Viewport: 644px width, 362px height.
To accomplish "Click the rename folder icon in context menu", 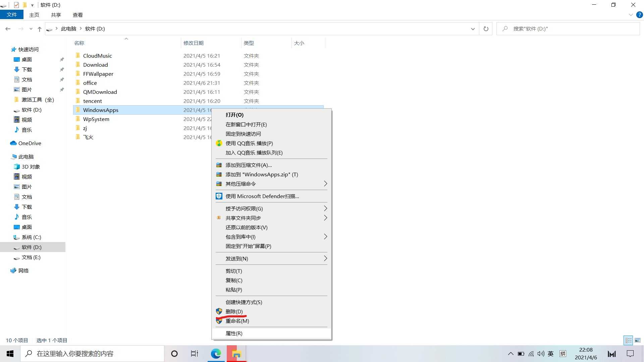I will (x=219, y=321).
